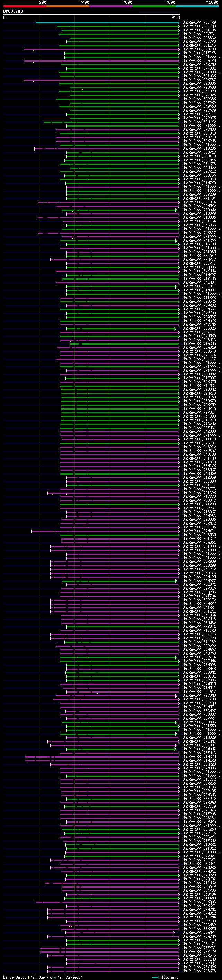Select hit label UniRef100_B5XXT5
222x980 pixels.
(199, 382)
